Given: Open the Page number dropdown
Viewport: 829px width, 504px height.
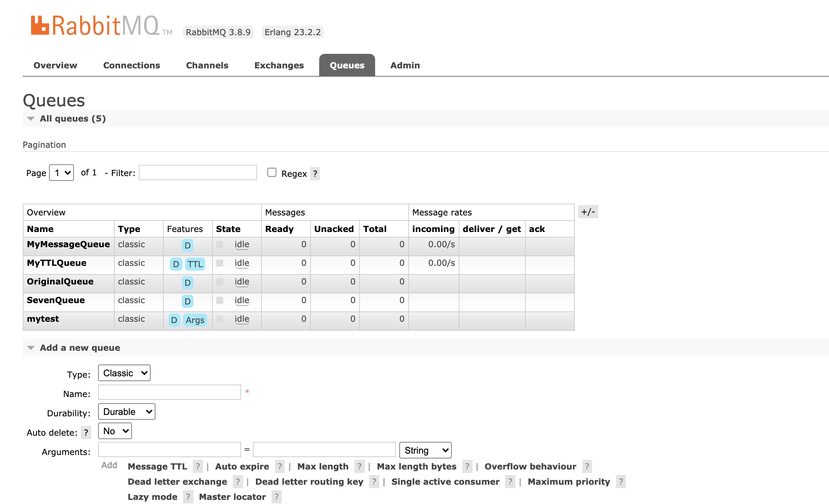Looking at the screenshot, I should pyautogui.click(x=62, y=173).
